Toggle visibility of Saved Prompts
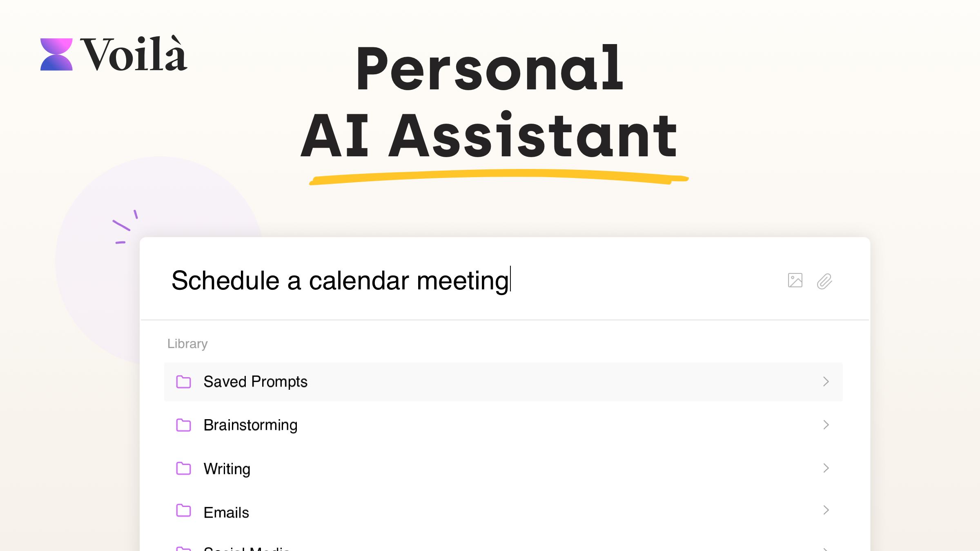The width and height of the screenshot is (980, 551). [826, 382]
